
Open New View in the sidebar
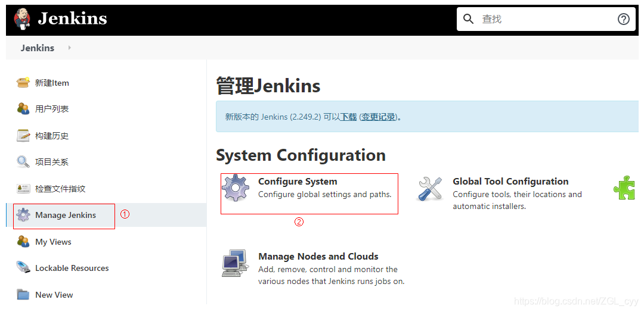(54, 295)
